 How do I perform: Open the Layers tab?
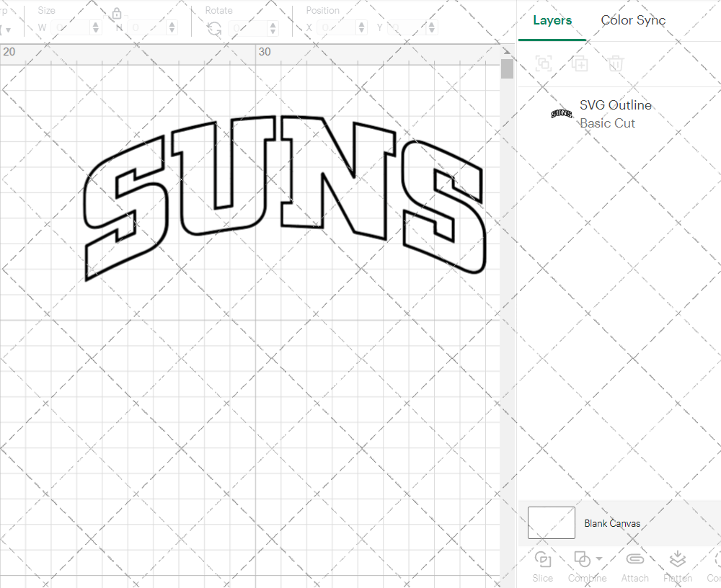click(x=552, y=20)
